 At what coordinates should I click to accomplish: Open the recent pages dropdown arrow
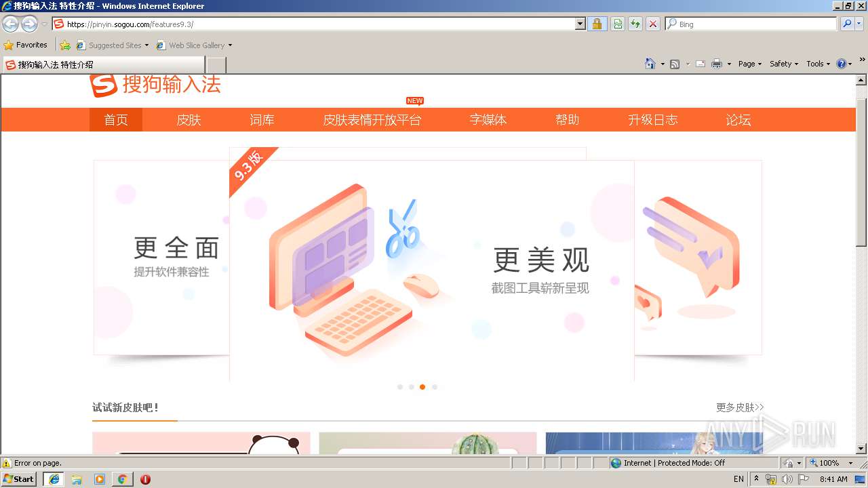44,24
